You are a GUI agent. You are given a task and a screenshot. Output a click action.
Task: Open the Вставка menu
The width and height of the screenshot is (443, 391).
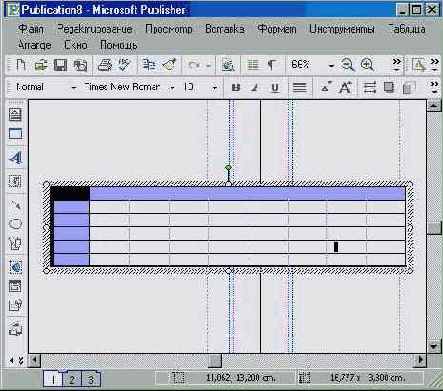(224, 29)
